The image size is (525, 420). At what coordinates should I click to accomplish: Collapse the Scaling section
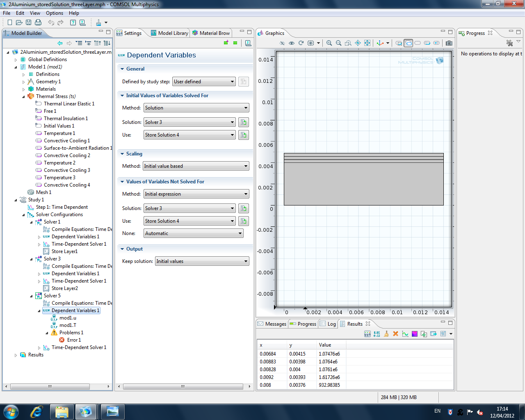pos(122,154)
